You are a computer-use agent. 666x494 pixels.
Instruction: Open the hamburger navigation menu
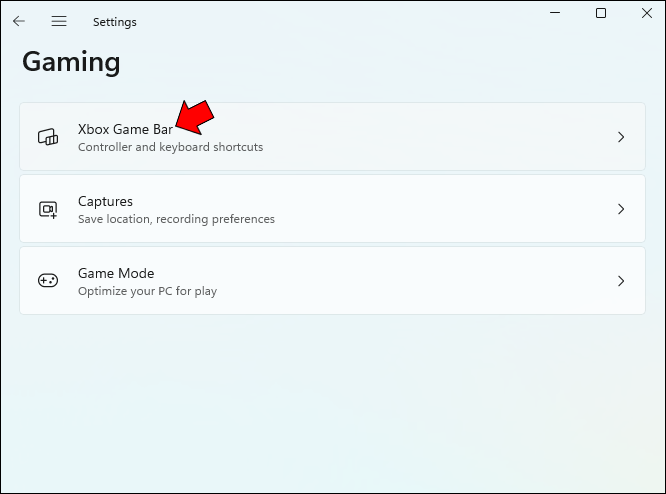59,21
